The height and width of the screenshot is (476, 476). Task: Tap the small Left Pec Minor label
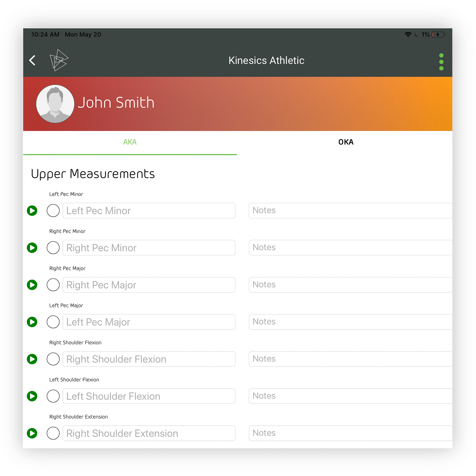66,194
